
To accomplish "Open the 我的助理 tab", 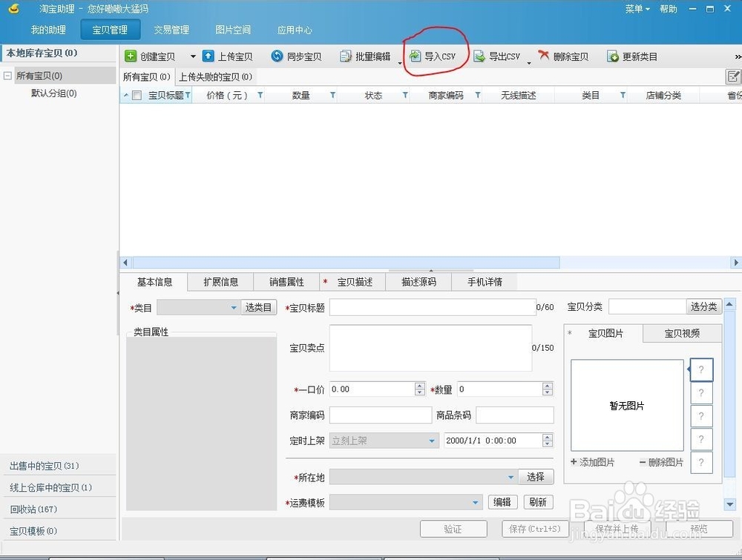I will pos(48,30).
